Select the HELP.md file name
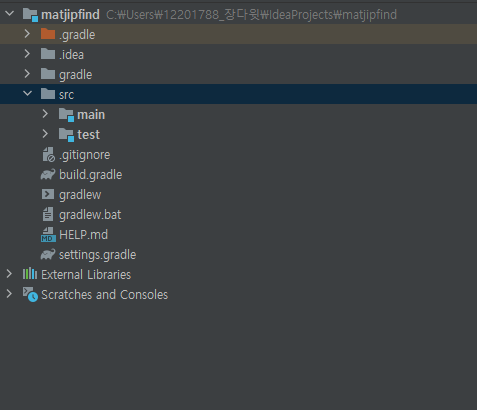The image size is (477, 410). tap(83, 235)
